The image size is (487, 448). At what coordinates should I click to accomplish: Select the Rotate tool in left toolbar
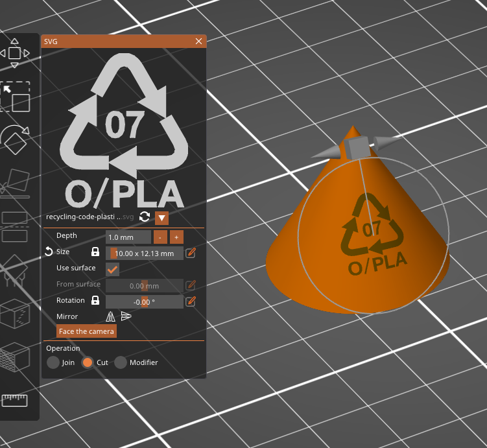(x=15, y=139)
